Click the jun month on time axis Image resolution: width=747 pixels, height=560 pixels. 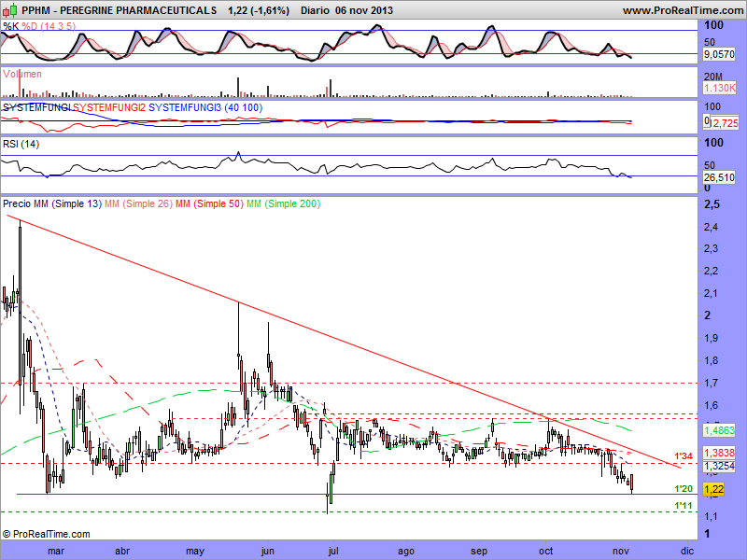(x=268, y=552)
